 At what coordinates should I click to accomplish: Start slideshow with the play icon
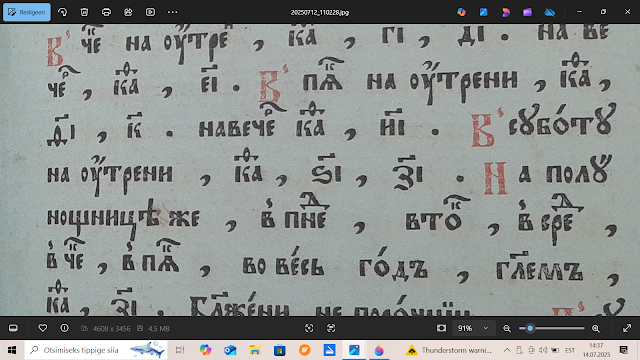pyautogui.click(x=150, y=12)
